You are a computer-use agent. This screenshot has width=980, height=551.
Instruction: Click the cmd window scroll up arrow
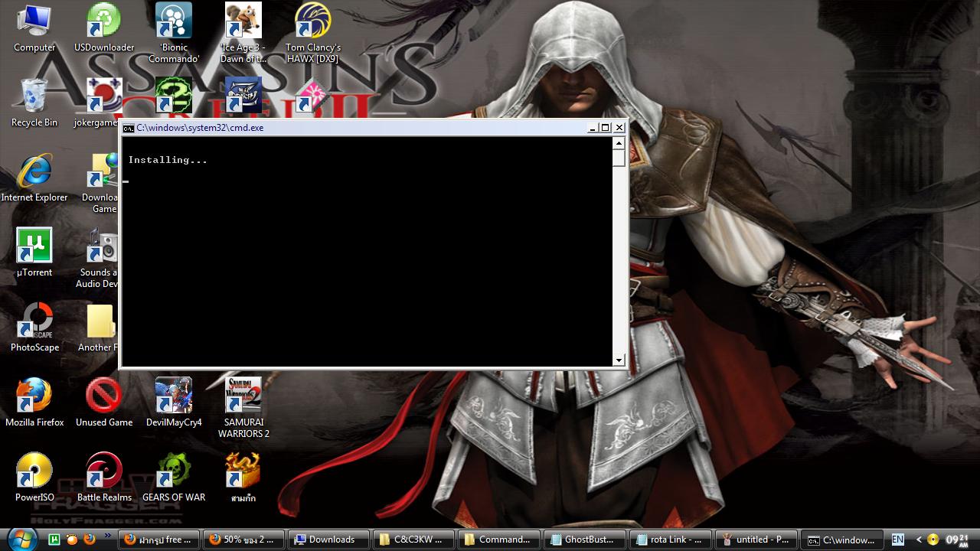pos(619,143)
